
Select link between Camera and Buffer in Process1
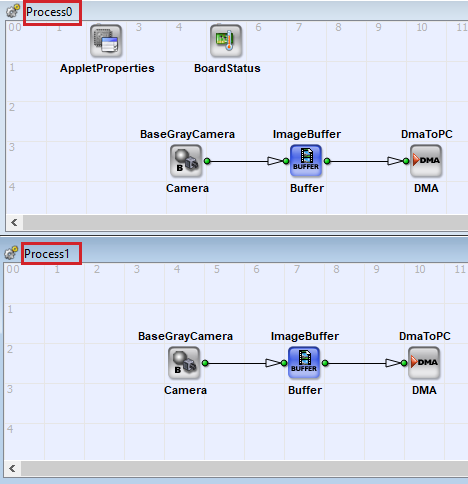[x=237, y=363]
